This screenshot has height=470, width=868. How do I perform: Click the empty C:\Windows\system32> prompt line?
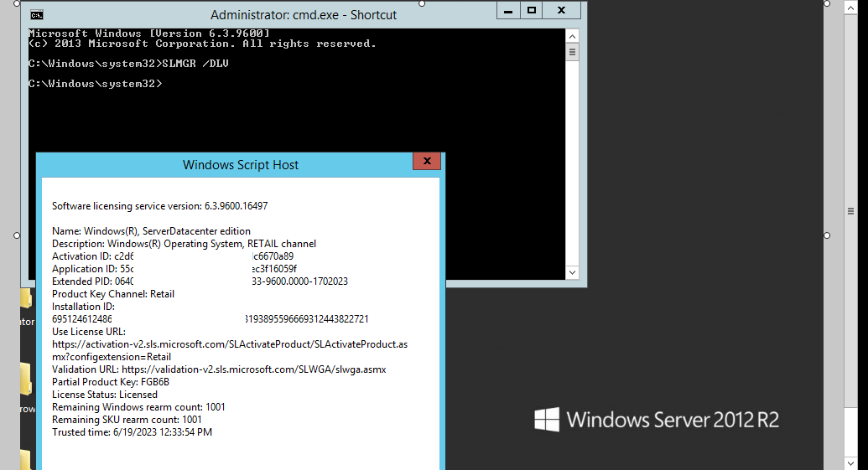[96, 84]
